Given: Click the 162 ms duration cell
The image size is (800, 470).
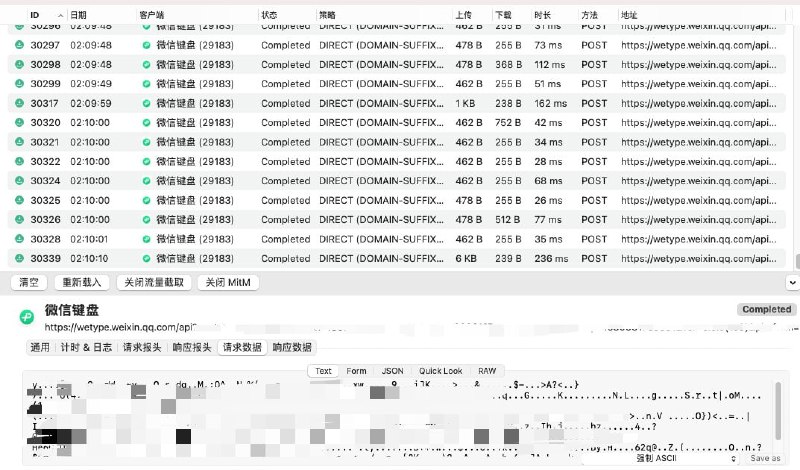Looking at the screenshot, I should point(551,103).
